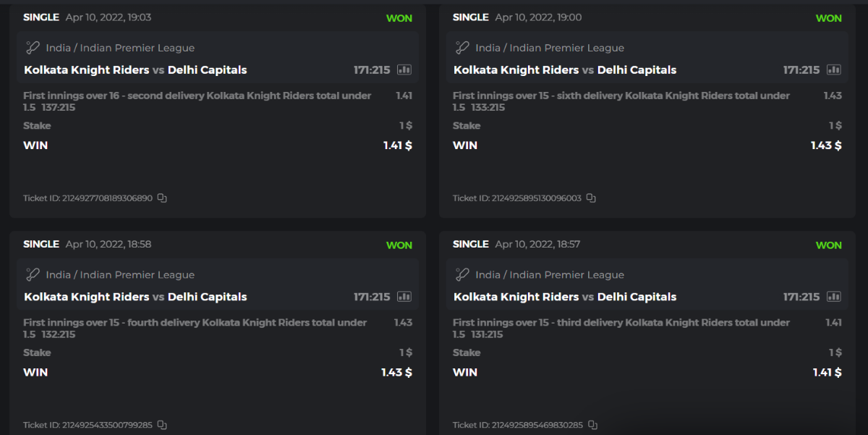This screenshot has width=868, height=435.
Task: Click cricket icon on the 18:58 bet
Action: tap(33, 275)
